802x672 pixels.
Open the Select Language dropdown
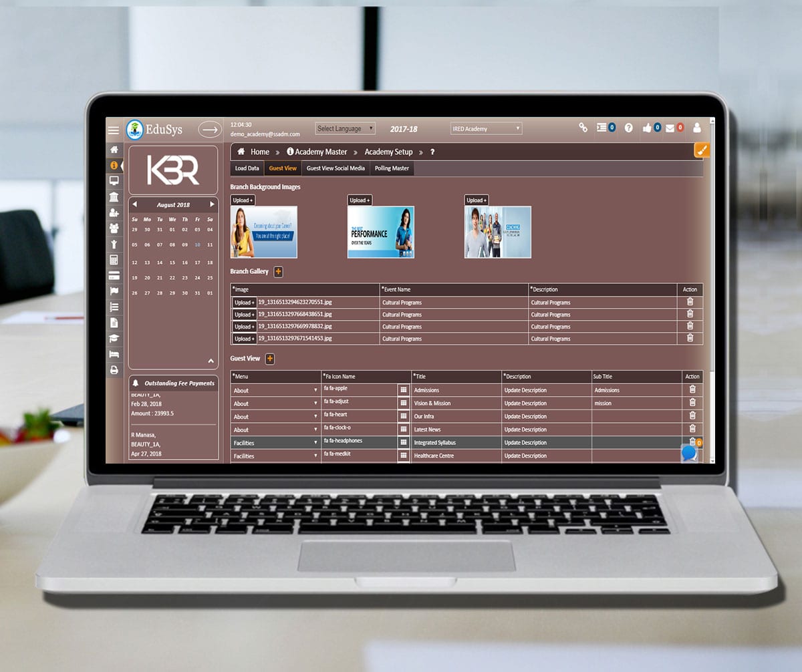pyautogui.click(x=345, y=128)
